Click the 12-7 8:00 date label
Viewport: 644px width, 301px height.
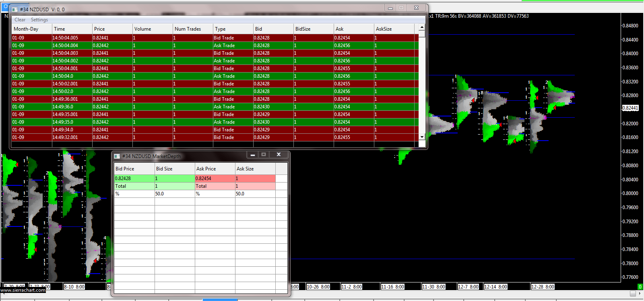tap(469, 287)
